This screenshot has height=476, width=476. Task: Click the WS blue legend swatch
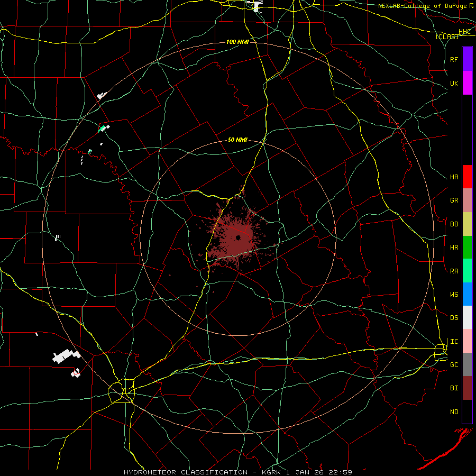[x=467, y=294]
